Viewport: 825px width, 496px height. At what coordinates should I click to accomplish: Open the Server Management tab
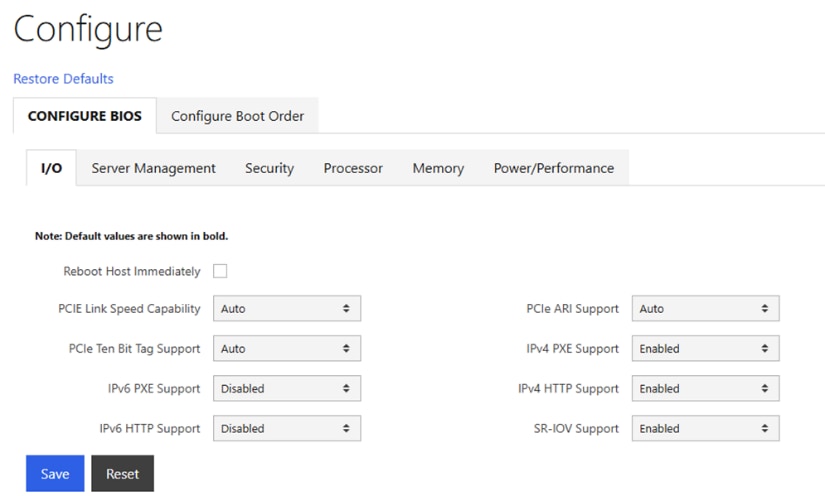pyautogui.click(x=153, y=168)
